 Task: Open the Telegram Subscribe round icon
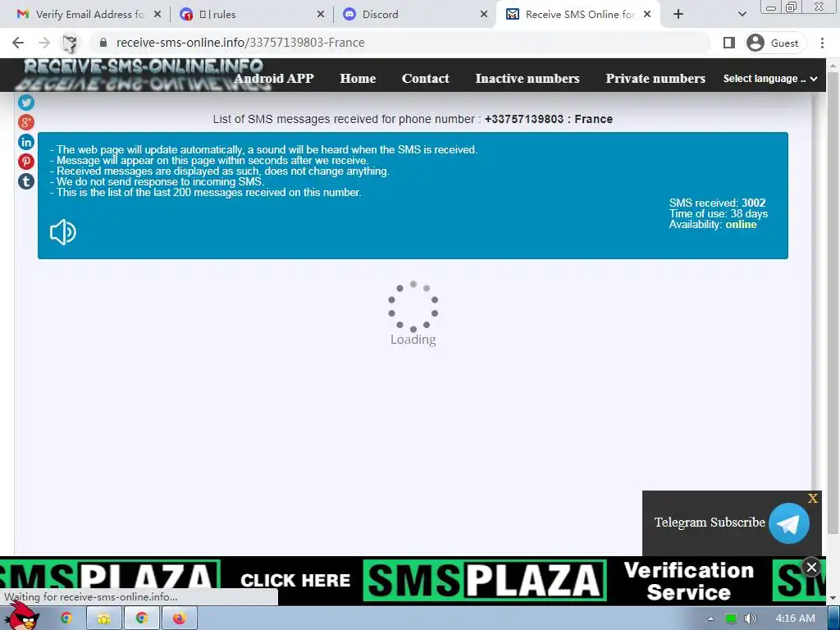pos(788,523)
